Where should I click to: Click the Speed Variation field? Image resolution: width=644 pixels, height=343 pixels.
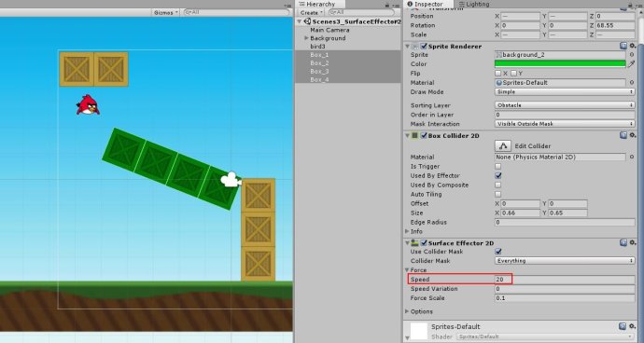coord(565,289)
